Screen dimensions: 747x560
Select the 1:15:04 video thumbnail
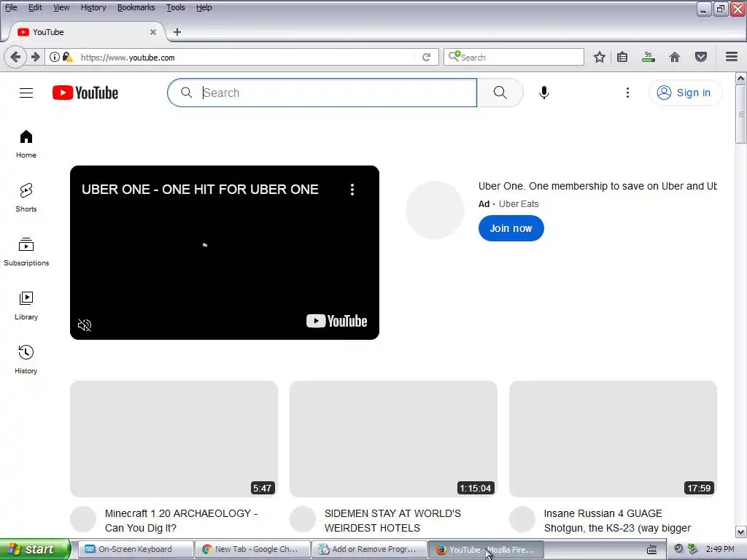[393, 438]
